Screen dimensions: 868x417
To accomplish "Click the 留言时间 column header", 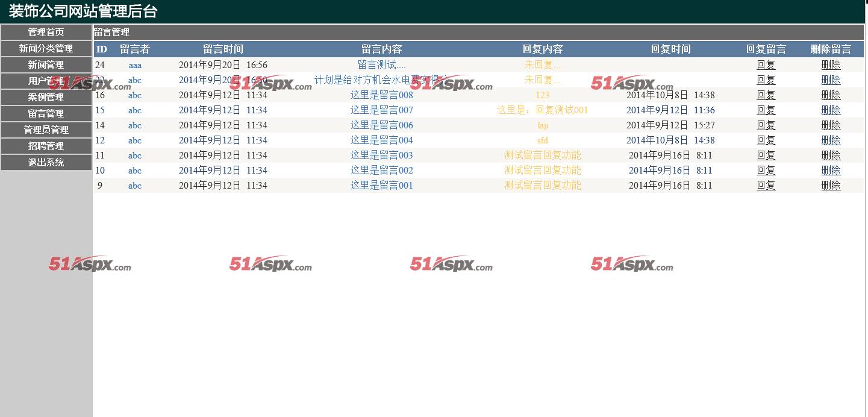I will (223, 49).
